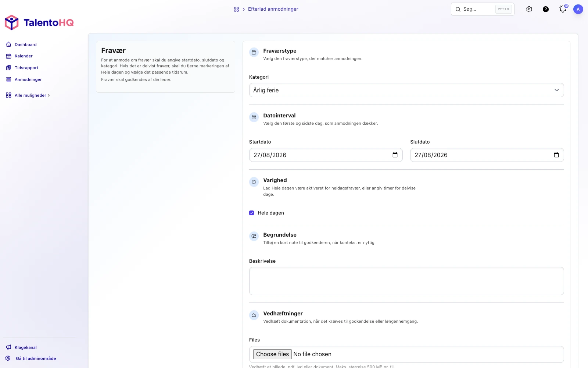Click the Dashboard home icon
The image size is (588, 368).
(x=8, y=45)
